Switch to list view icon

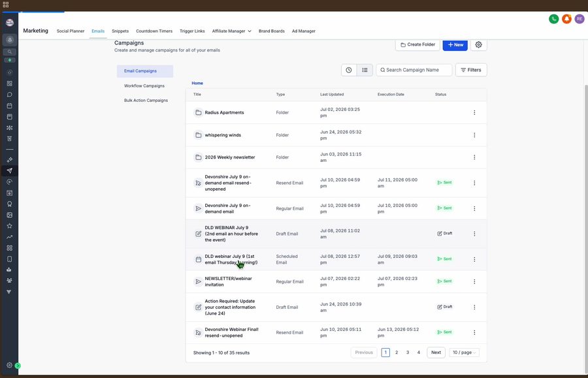(x=365, y=70)
